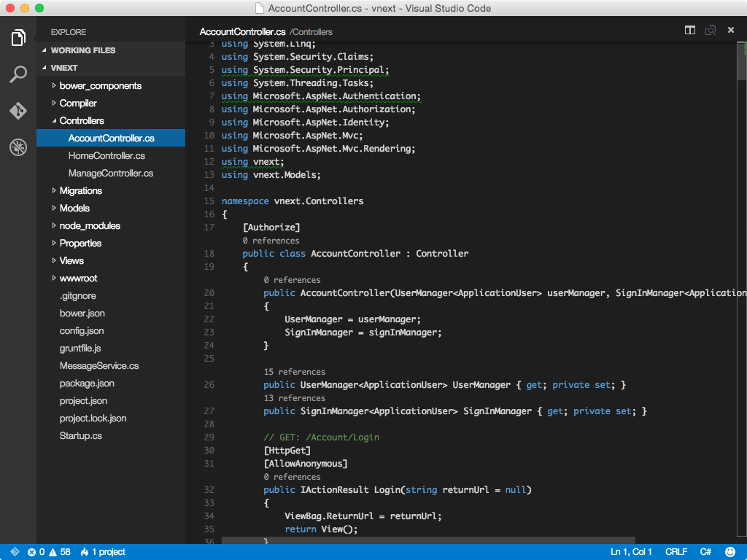Click the Git branch status bar icon

pos(15,552)
